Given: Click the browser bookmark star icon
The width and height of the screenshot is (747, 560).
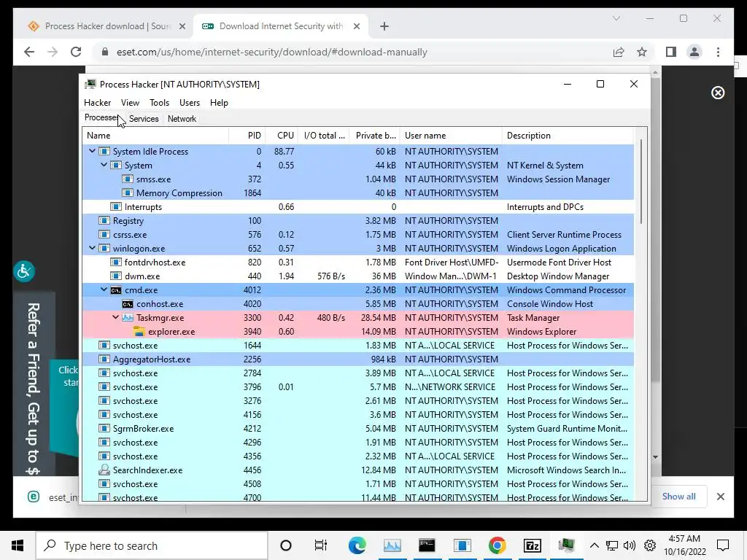Looking at the screenshot, I should tap(642, 52).
